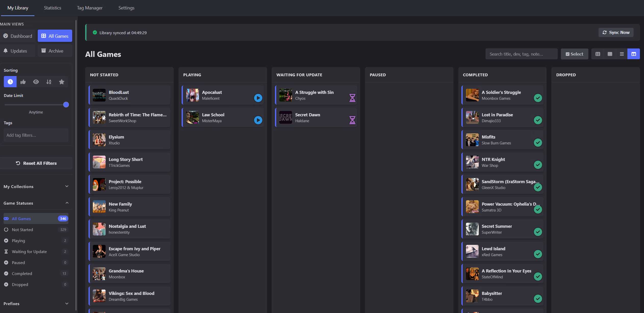Open Updates view
This screenshot has height=313, width=644.
18,51
